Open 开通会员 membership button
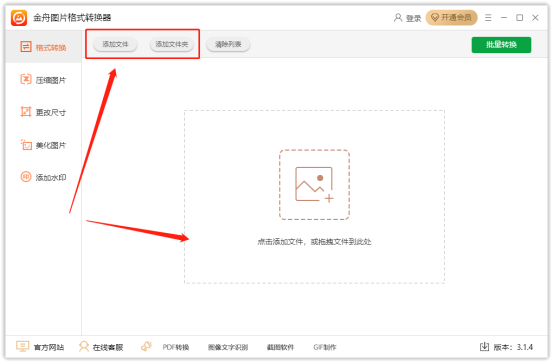This screenshot has width=553, height=364. point(451,18)
